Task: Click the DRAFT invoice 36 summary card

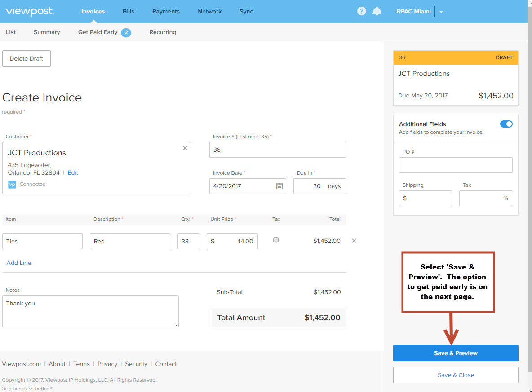Action: point(456,78)
